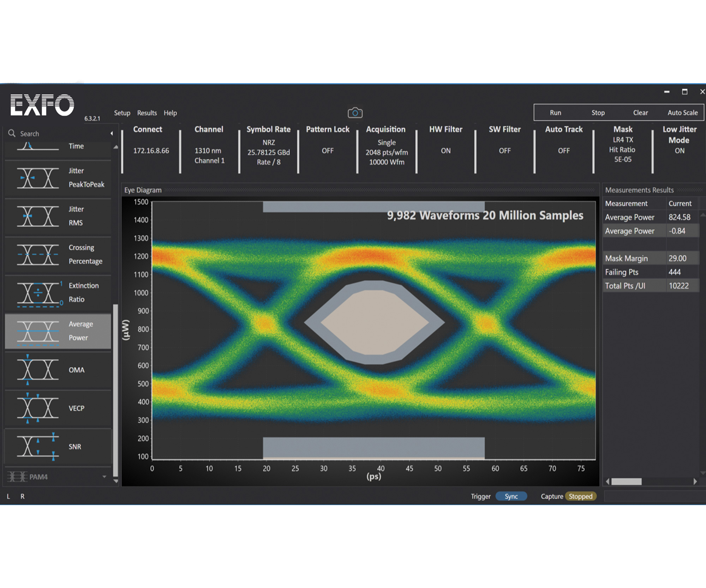Toggle HW Filter ON setting

445,151
